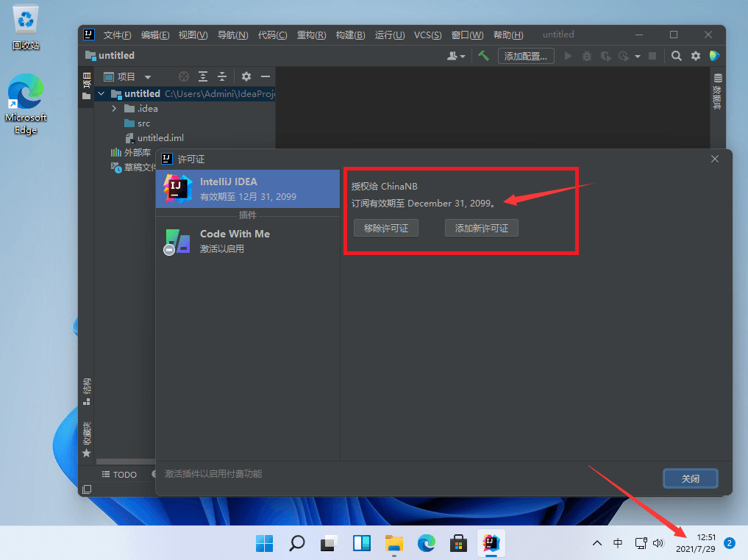Select Code With Me plugin entry

click(x=248, y=241)
